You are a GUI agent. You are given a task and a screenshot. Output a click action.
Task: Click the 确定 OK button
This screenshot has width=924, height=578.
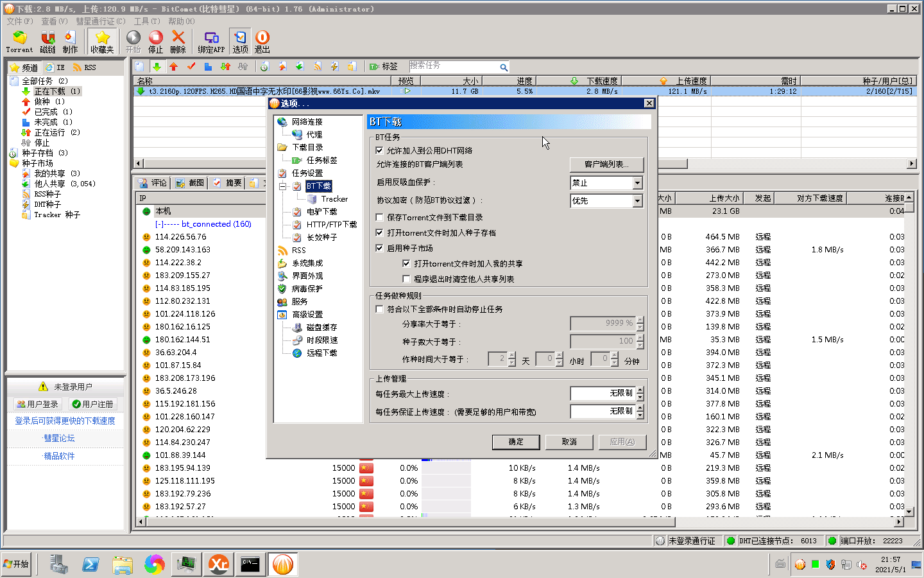point(516,442)
